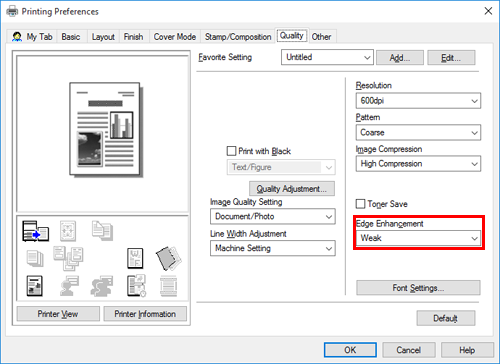Click the paper tray with blue arrow icon

tap(35, 231)
